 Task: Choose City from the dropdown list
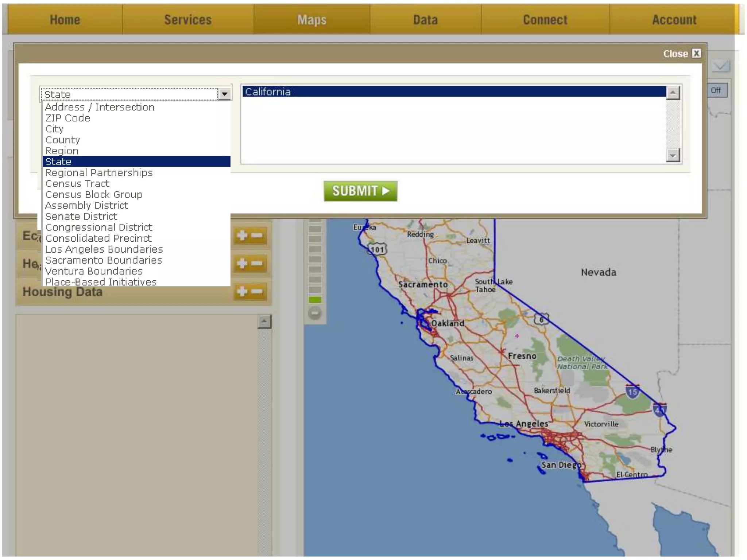click(136, 129)
